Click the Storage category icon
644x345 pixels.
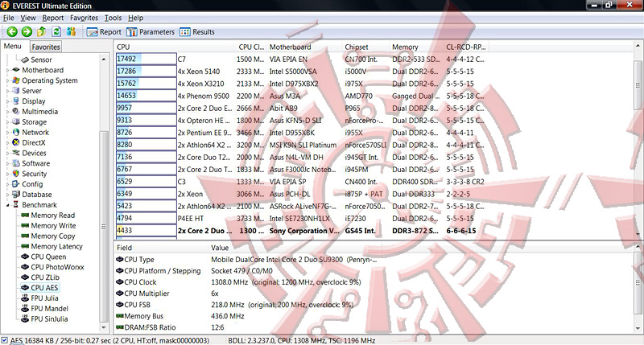16,122
